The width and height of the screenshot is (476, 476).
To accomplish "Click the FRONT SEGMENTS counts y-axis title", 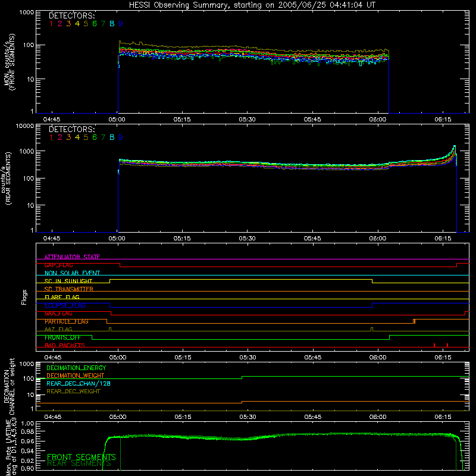I will click(x=9, y=62).
